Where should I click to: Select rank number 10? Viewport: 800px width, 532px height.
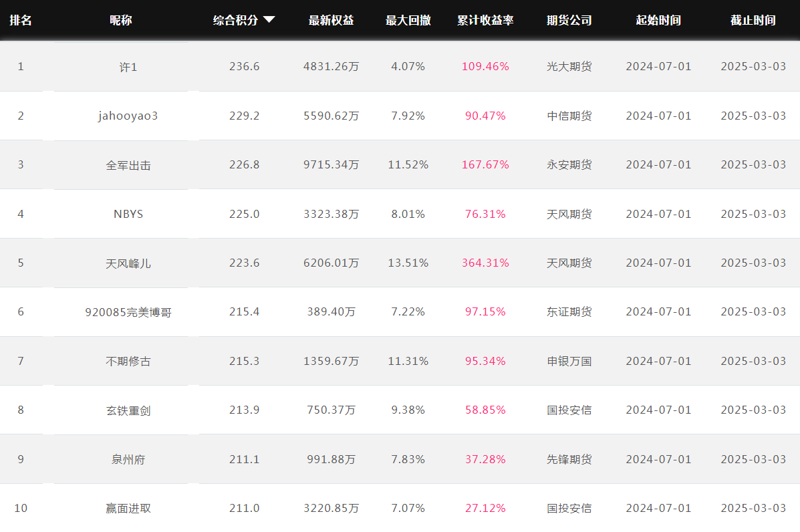pos(21,508)
